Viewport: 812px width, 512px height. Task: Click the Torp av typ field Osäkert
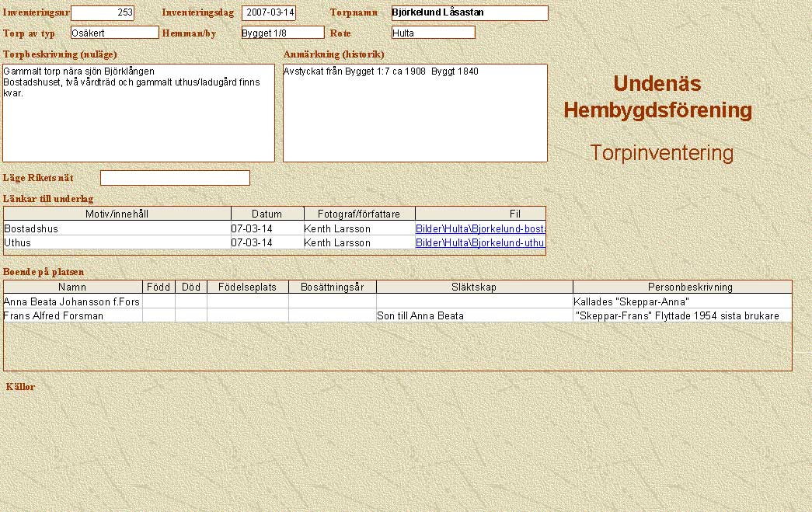point(114,33)
